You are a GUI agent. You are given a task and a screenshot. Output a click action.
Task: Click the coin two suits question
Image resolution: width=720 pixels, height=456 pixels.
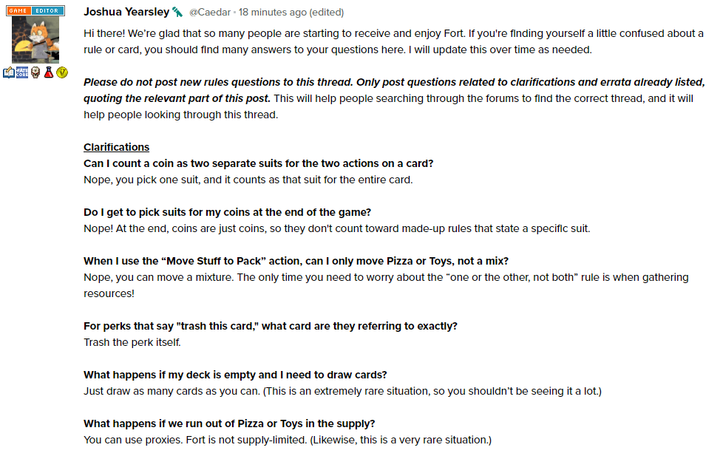point(258,163)
